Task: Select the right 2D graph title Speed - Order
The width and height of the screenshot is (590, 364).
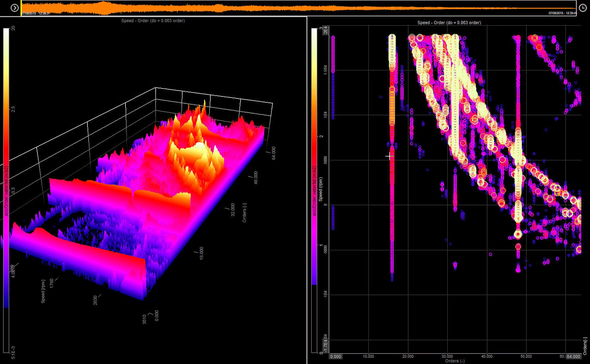Action: pyautogui.click(x=449, y=23)
